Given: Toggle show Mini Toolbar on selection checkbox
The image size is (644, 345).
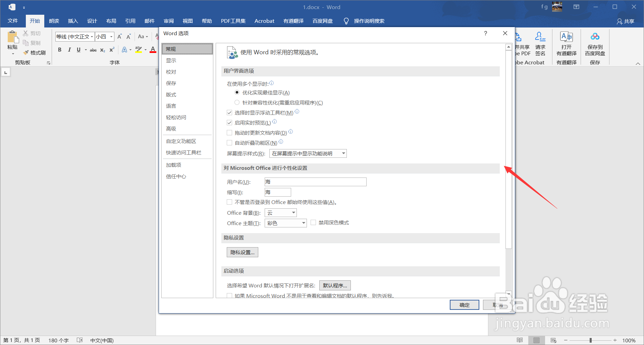Looking at the screenshot, I should coord(229,113).
